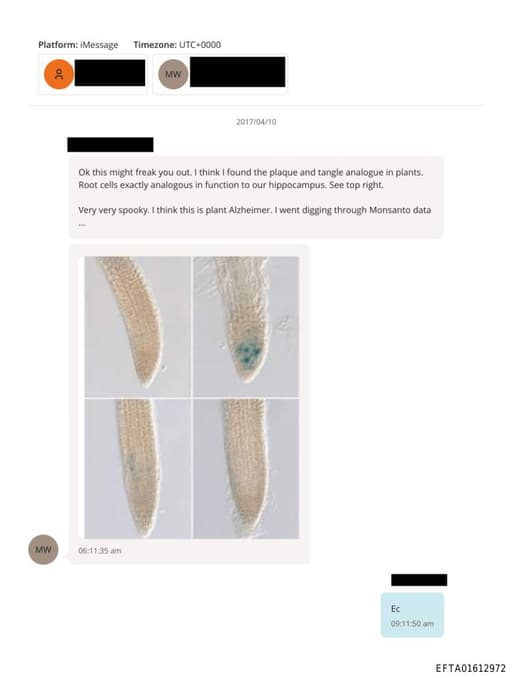Open the top-right root photo with blue stain
512x678 pixels.
click(246, 326)
